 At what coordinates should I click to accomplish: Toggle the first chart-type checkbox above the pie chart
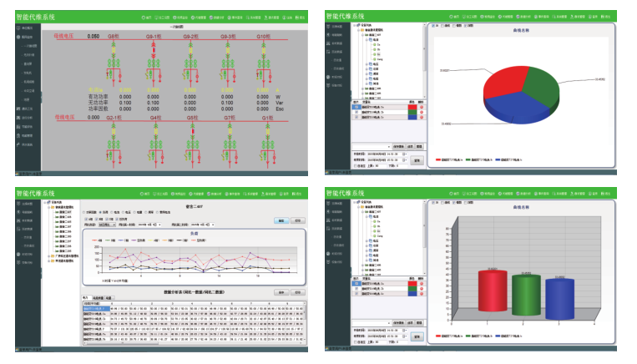[x=432, y=24]
